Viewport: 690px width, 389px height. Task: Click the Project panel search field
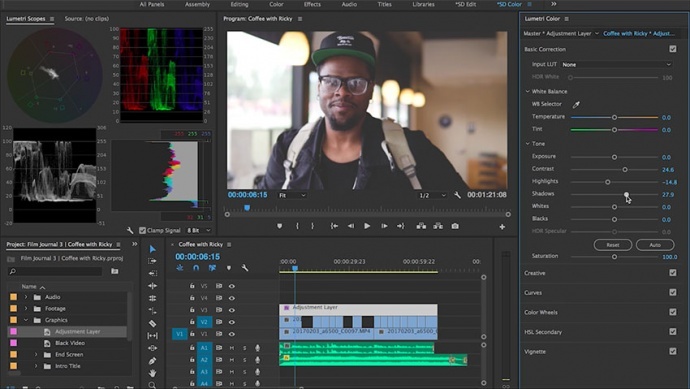(55, 272)
